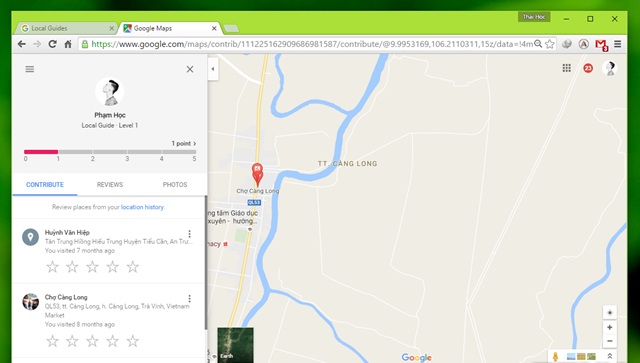
Task: Zoom out on the map
Action: coord(609,341)
